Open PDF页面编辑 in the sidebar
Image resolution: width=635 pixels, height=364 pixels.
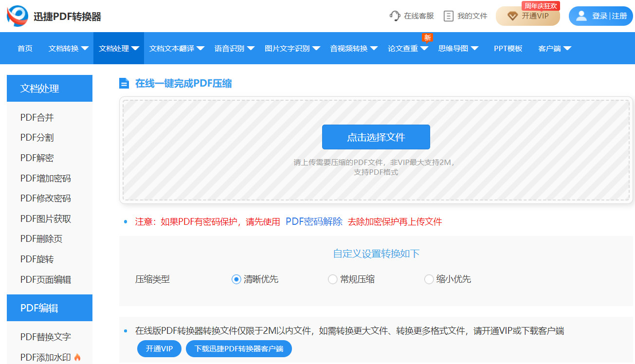(46, 280)
